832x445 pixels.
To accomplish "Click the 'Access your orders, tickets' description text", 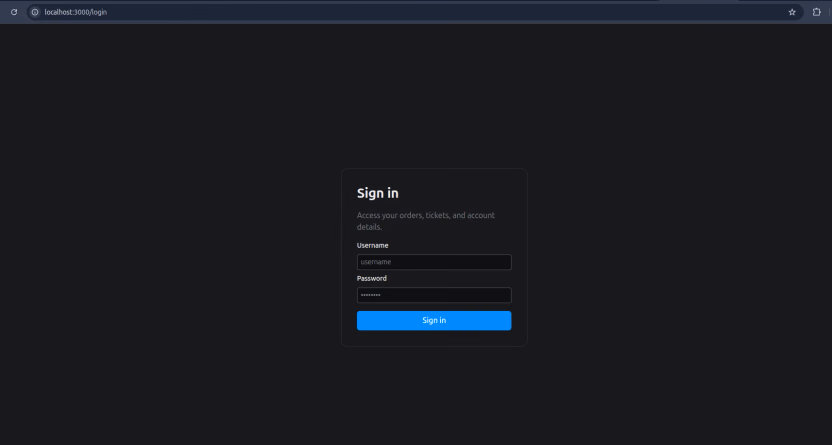I will tap(426, 221).
